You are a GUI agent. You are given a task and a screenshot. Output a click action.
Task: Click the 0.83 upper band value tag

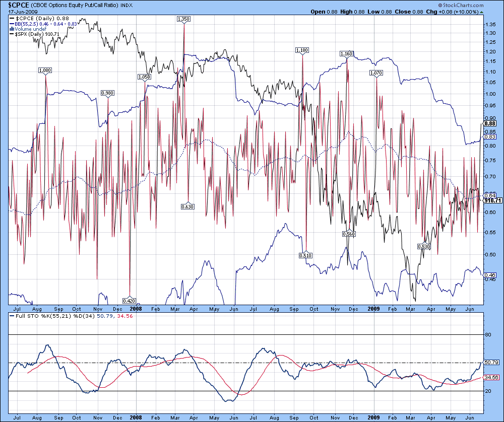[x=490, y=136]
